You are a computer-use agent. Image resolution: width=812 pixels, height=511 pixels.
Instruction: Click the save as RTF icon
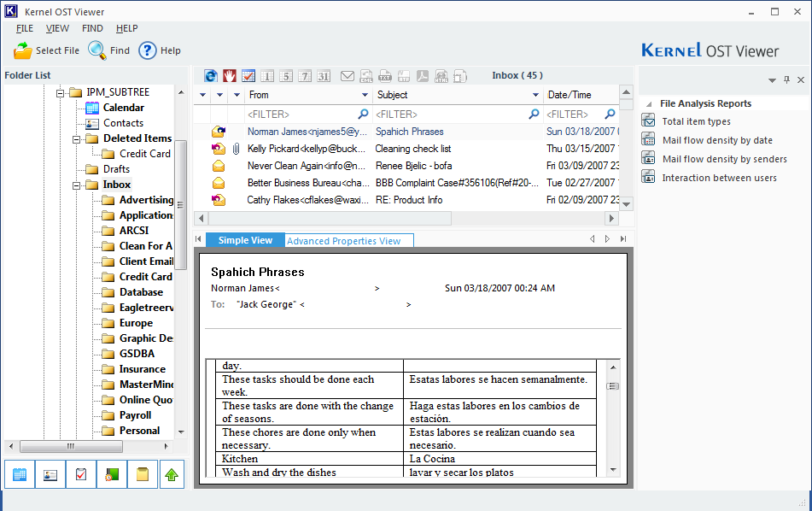pyautogui.click(x=404, y=76)
